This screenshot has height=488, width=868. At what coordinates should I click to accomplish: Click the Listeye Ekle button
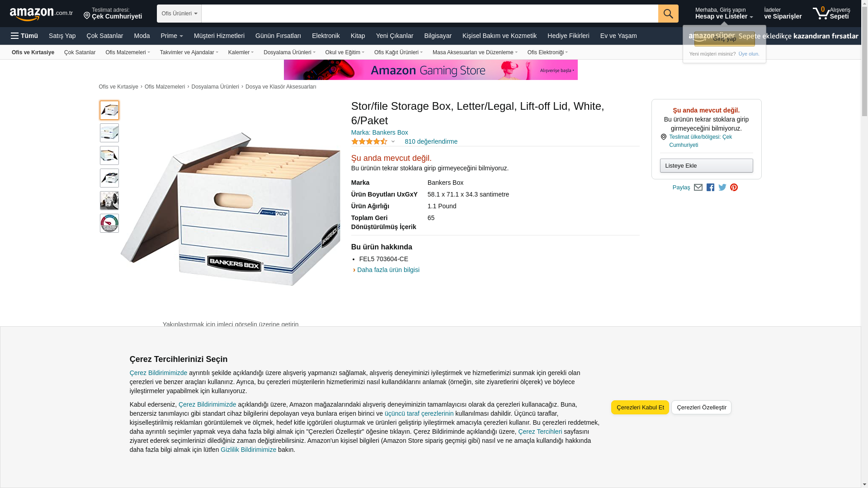[x=706, y=166]
